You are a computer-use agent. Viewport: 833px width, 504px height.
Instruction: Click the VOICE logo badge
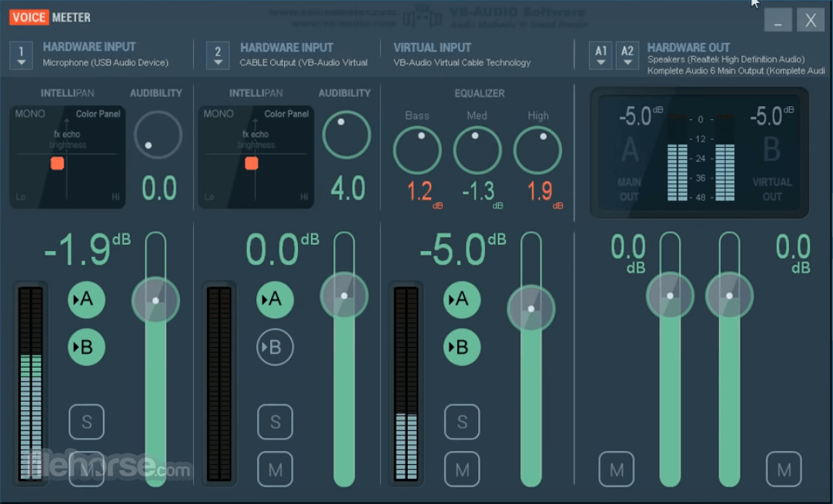[29, 18]
